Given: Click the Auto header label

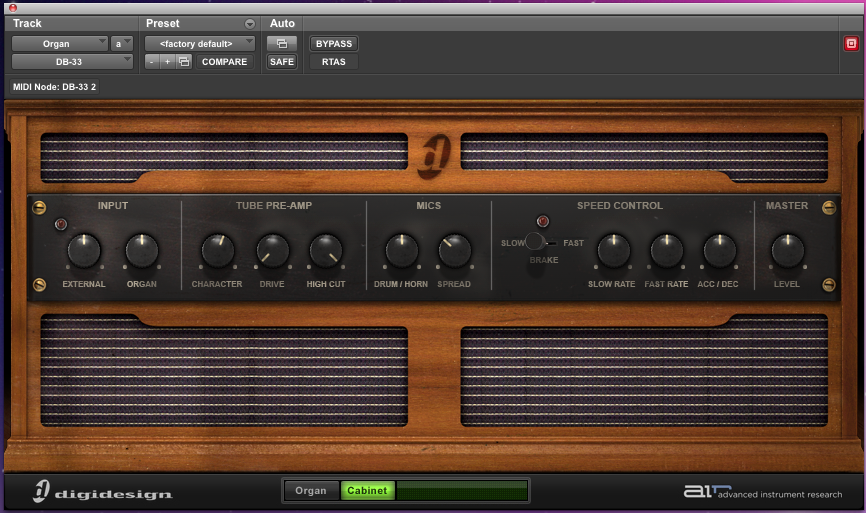Looking at the screenshot, I should (x=282, y=23).
